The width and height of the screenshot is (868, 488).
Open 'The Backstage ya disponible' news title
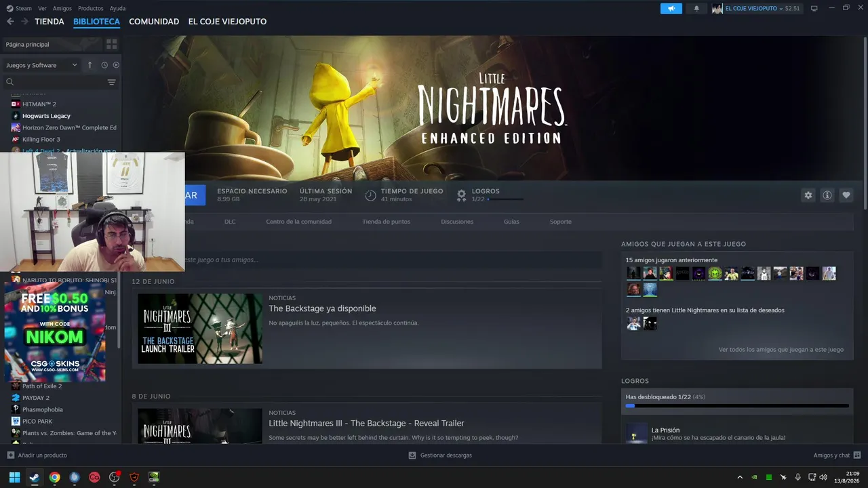click(x=322, y=308)
